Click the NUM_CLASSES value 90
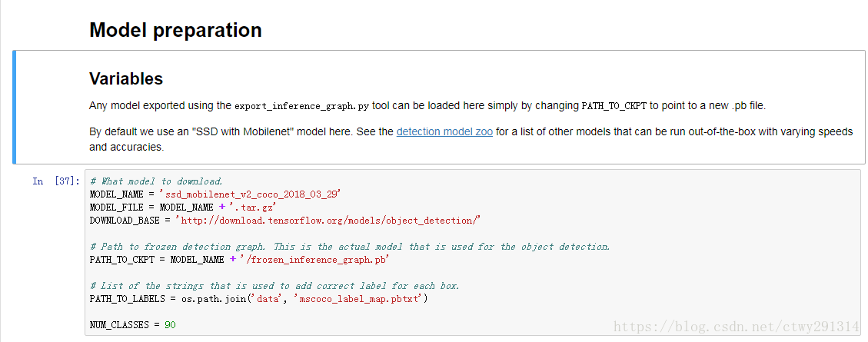Screen dimensions: 868x342 click(x=170, y=325)
